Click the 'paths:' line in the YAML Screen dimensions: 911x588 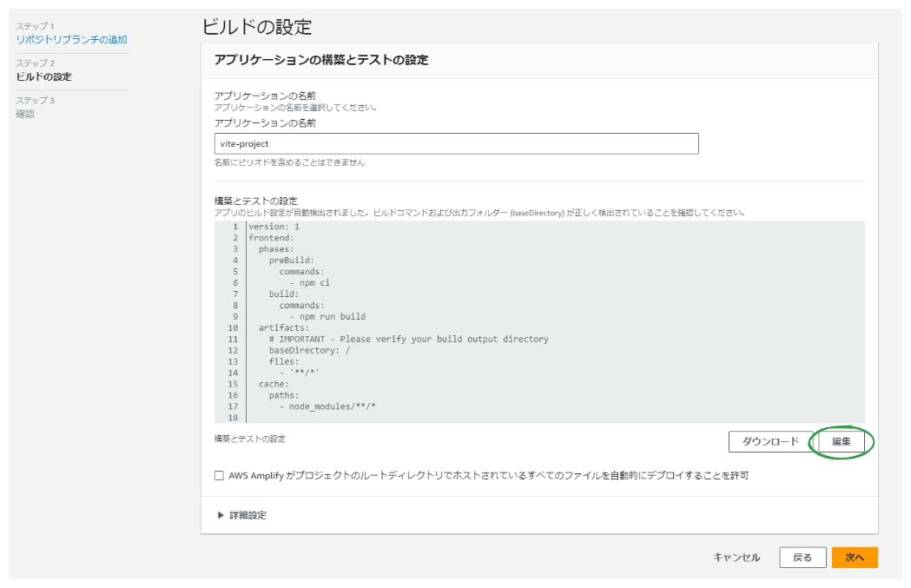(284, 395)
